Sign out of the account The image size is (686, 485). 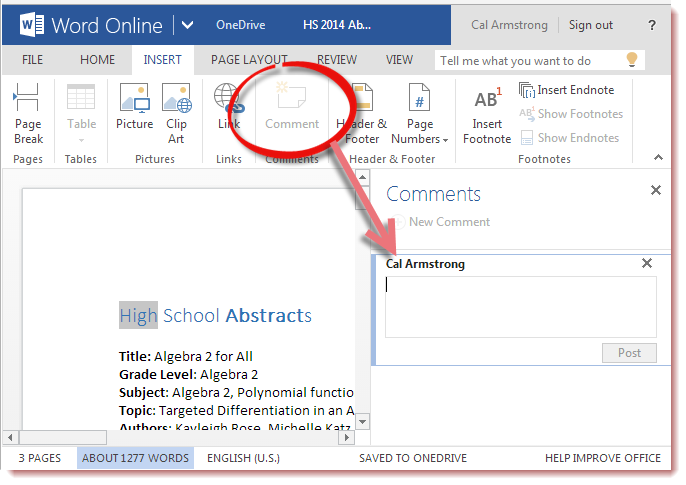point(591,25)
